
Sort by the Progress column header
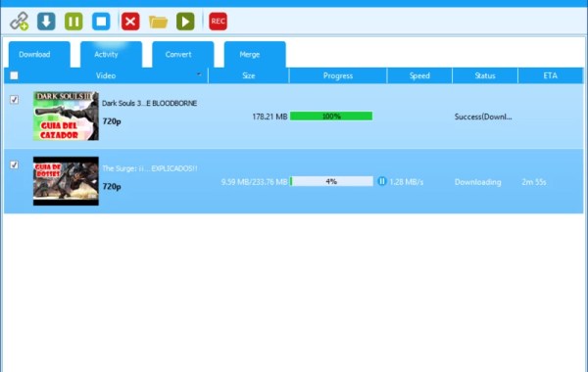point(338,75)
